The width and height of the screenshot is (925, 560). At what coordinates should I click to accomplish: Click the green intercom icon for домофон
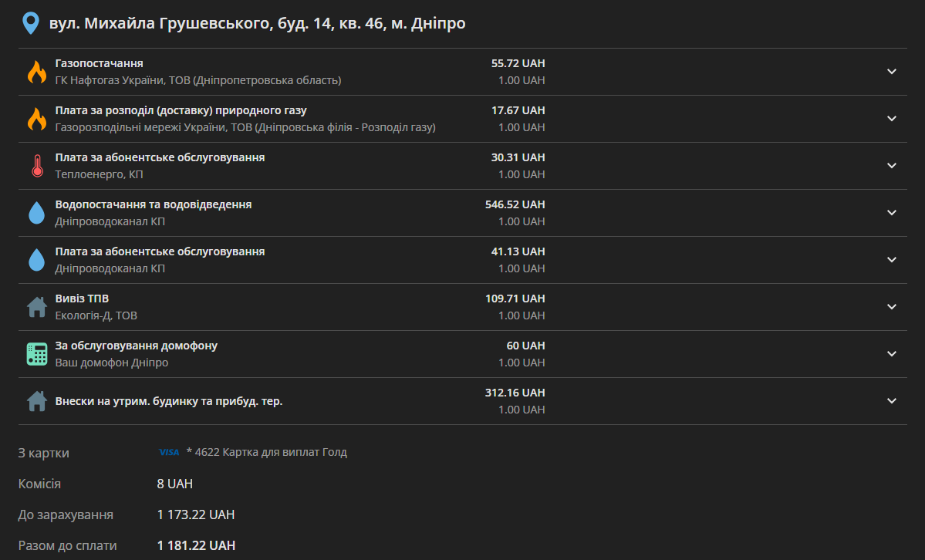tap(36, 354)
